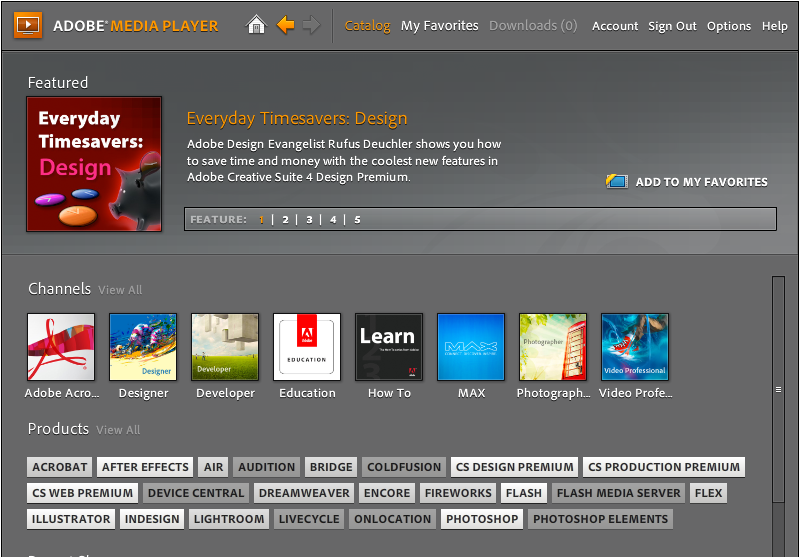The height and width of the screenshot is (557, 800).
Task: Show featured item number 3
Action: pos(309,219)
